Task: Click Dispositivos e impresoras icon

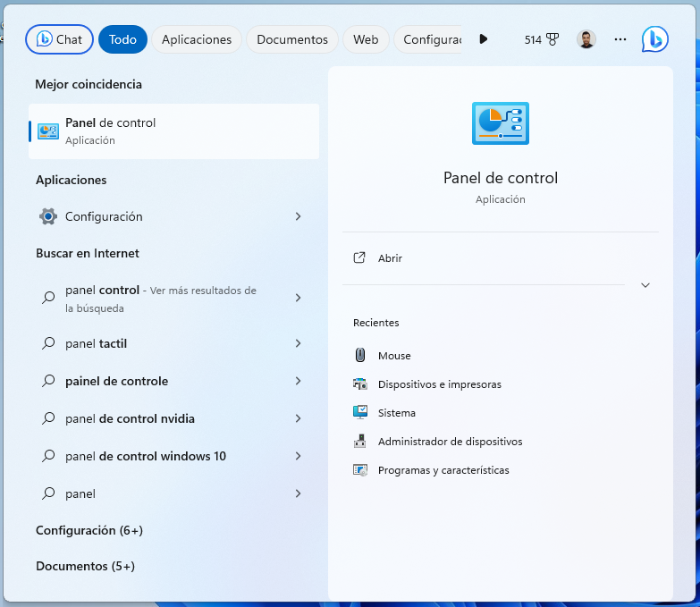Action: [359, 384]
